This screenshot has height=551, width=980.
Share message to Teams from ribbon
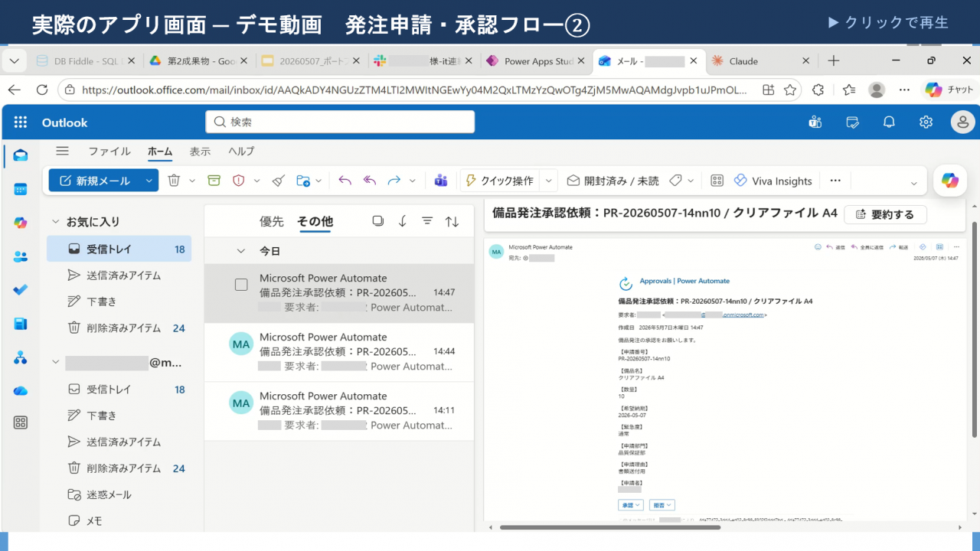[x=441, y=181]
